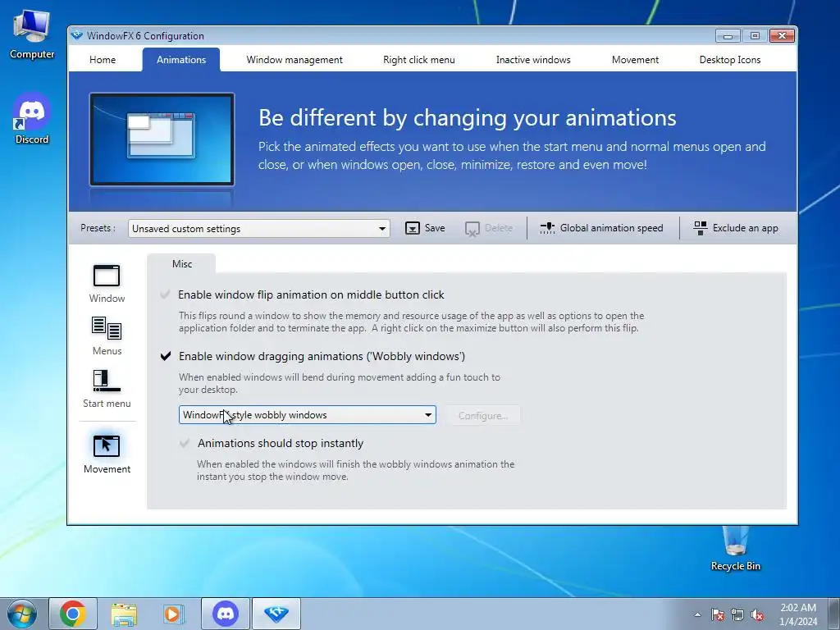Click the taskbar clock showing 2:02 AM
840x630 pixels.
[x=798, y=614]
